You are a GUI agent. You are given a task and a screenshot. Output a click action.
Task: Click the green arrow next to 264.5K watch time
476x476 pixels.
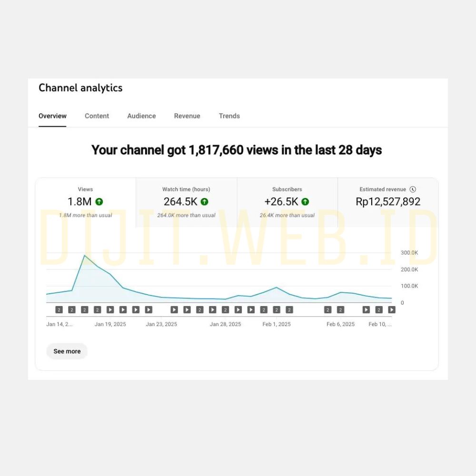tap(204, 202)
